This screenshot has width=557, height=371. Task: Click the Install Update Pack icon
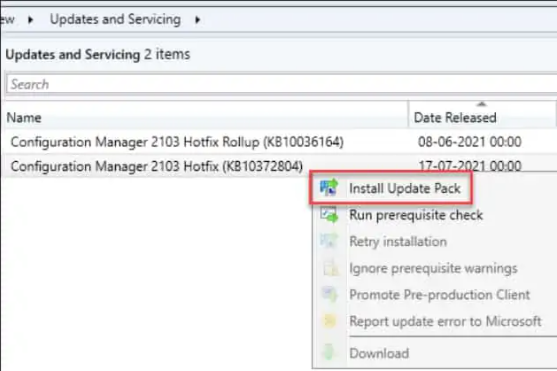click(x=329, y=188)
